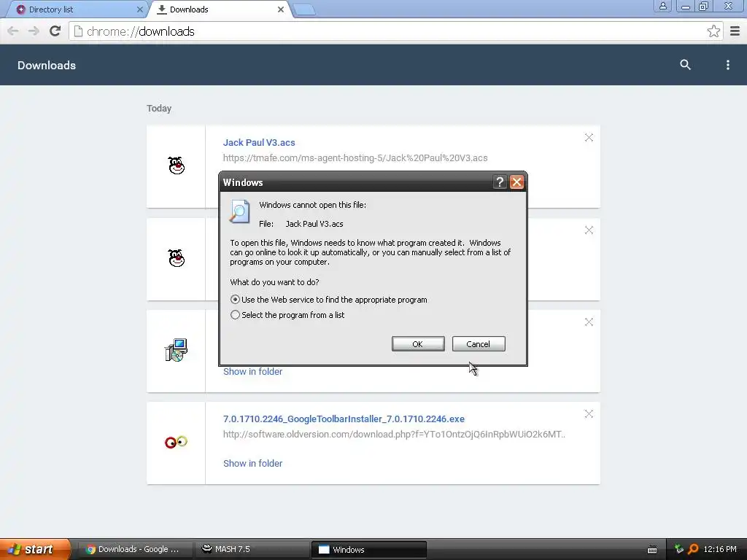The image size is (747, 560).
Task: Remove the second download entry from list
Action: (x=589, y=230)
